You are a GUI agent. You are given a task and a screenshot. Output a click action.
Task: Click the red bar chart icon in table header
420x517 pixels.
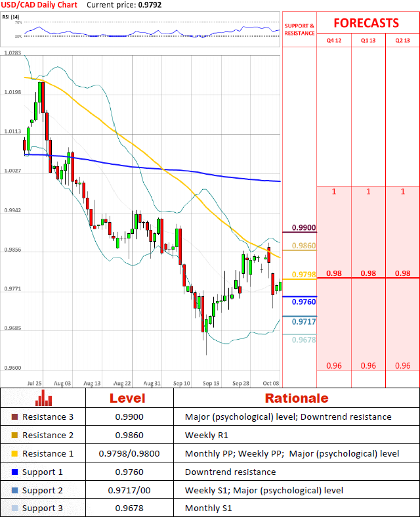click(44, 397)
